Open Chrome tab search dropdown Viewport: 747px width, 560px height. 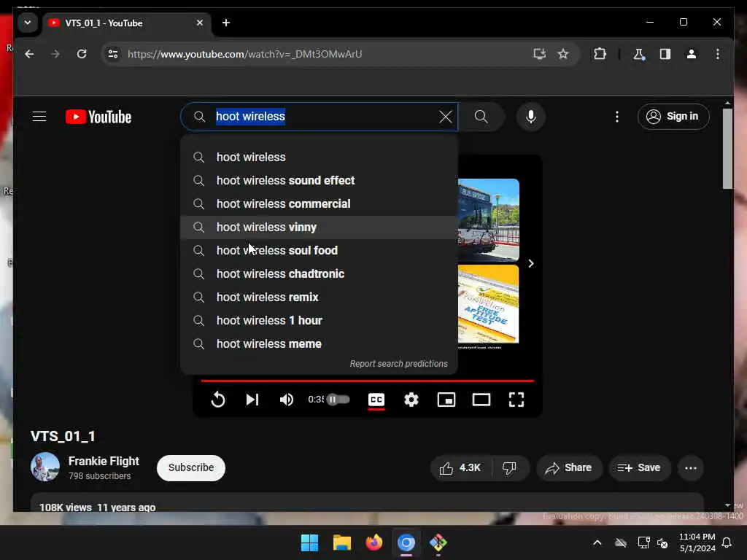tap(28, 23)
